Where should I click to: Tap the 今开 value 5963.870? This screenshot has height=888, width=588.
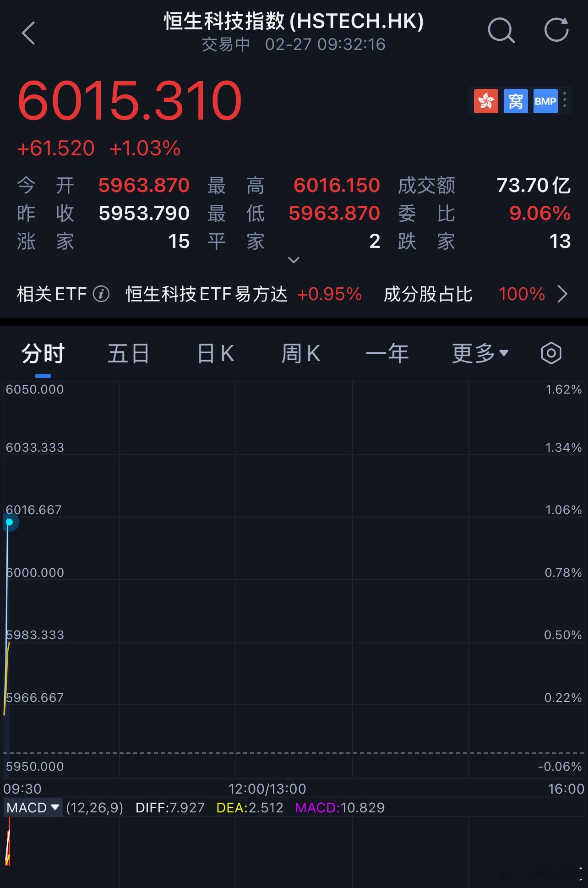[x=144, y=186]
